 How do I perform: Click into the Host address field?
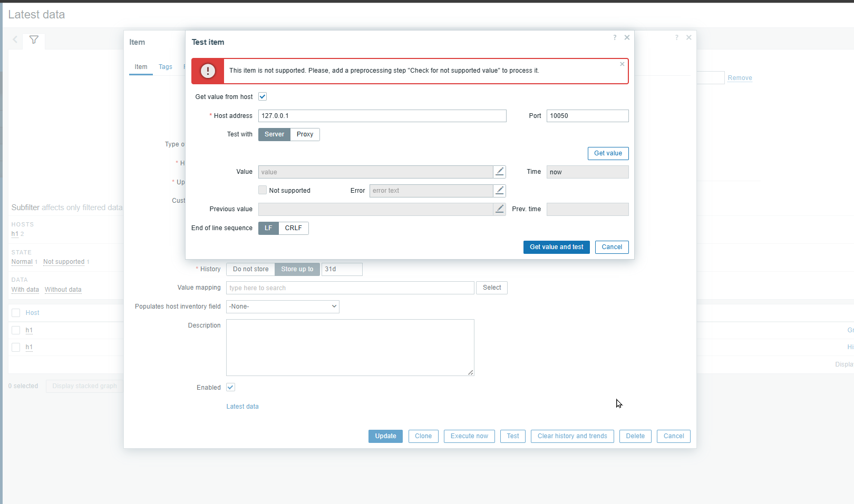tap(382, 116)
